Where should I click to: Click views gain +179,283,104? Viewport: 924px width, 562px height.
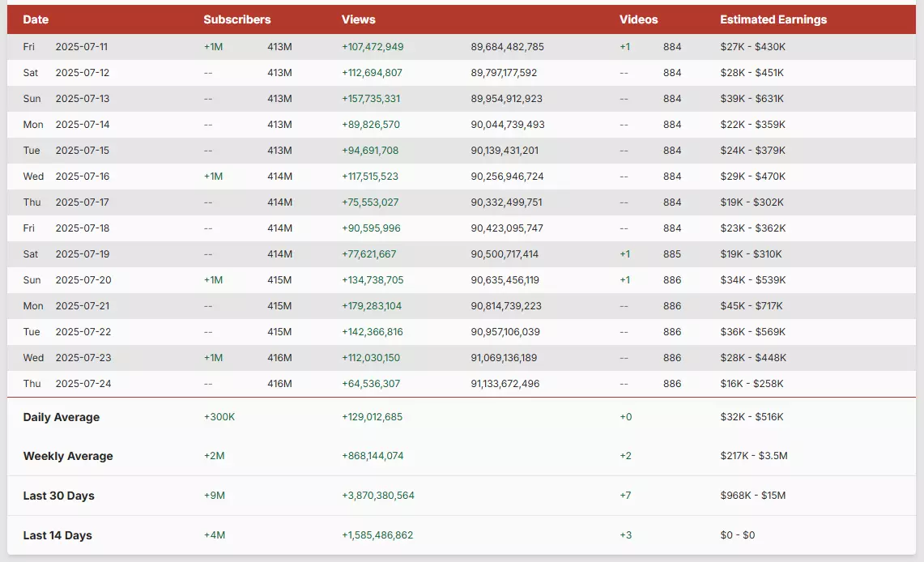[371, 306]
